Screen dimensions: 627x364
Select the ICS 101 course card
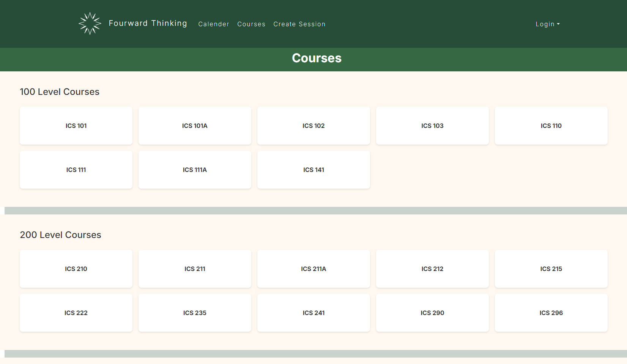point(76,126)
